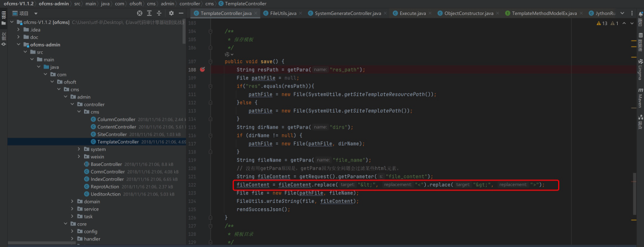
Task: Collapse the ofcms-V1.1.2 root project node
Action: pos(11,22)
